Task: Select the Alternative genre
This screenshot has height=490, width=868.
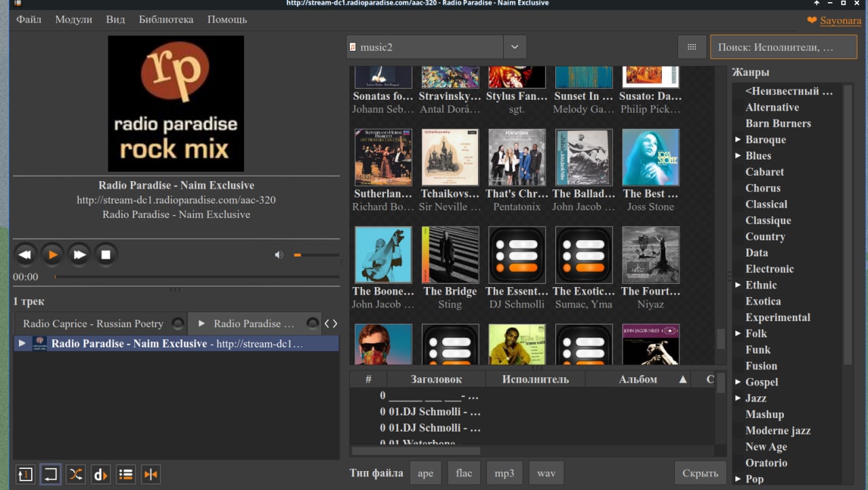Action: coord(772,107)
